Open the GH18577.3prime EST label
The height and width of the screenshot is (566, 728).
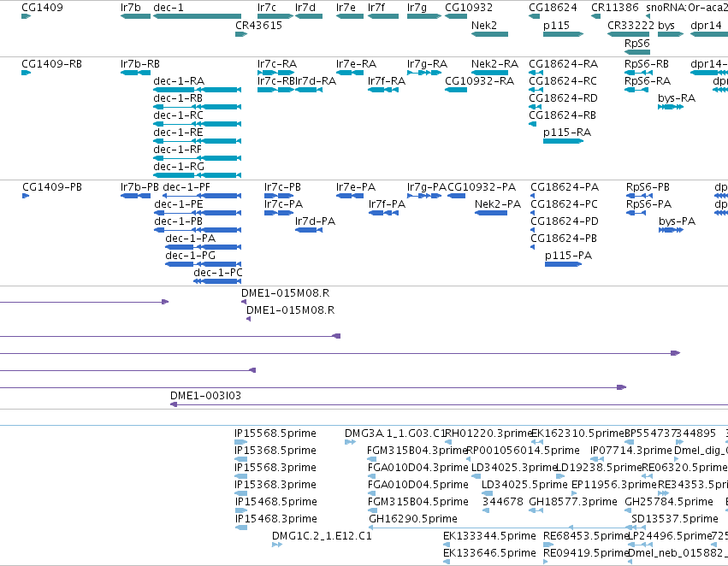573,502
